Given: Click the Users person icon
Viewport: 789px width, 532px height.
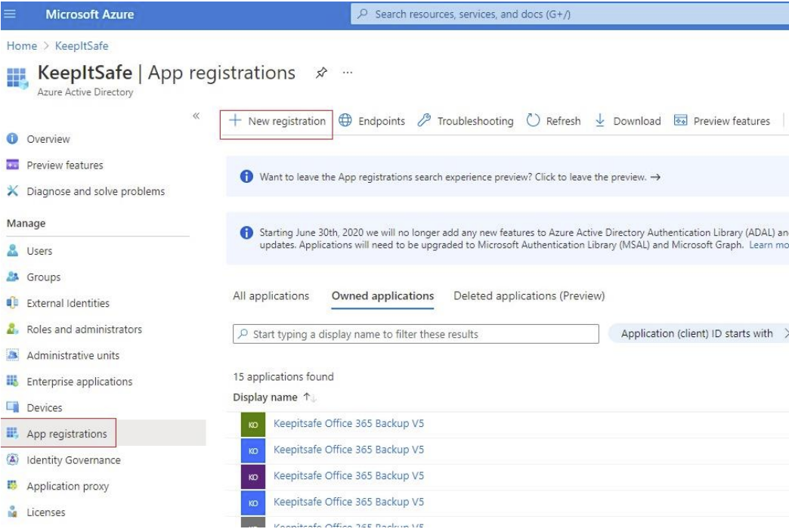Looking at the screenshot, I should click(13, 250).
